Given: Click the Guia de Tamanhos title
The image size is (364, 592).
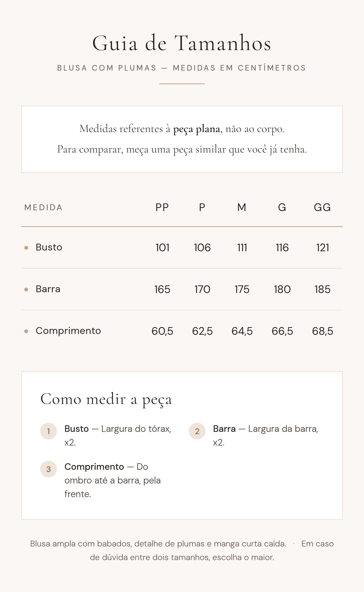Looking at the screenshot, I should (x=182, y=43).
